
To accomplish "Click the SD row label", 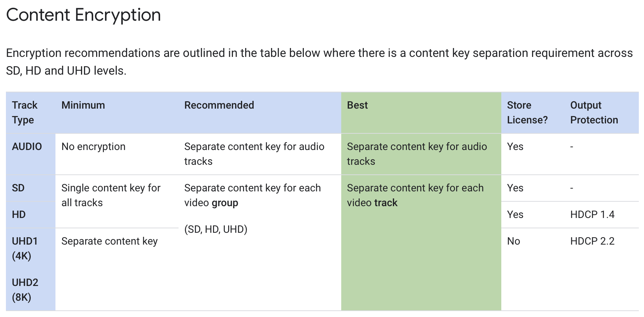I will (18, 188).
